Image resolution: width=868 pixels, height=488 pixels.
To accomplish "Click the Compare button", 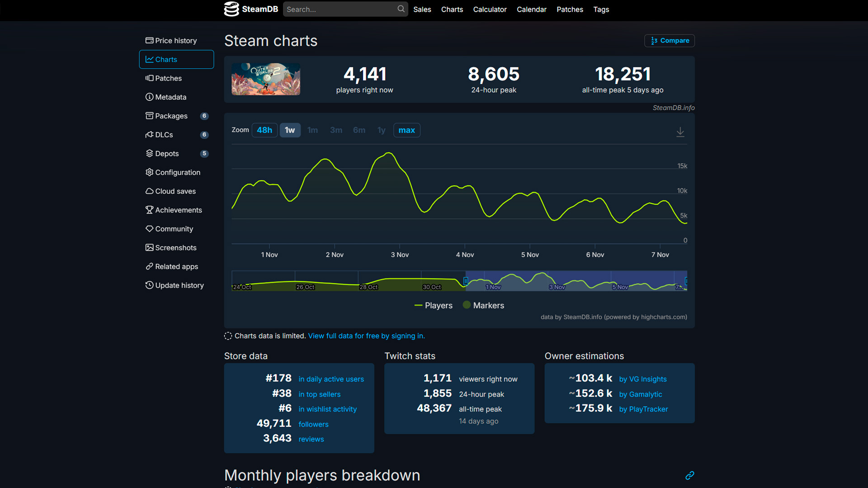I will (x=670, y=41).
